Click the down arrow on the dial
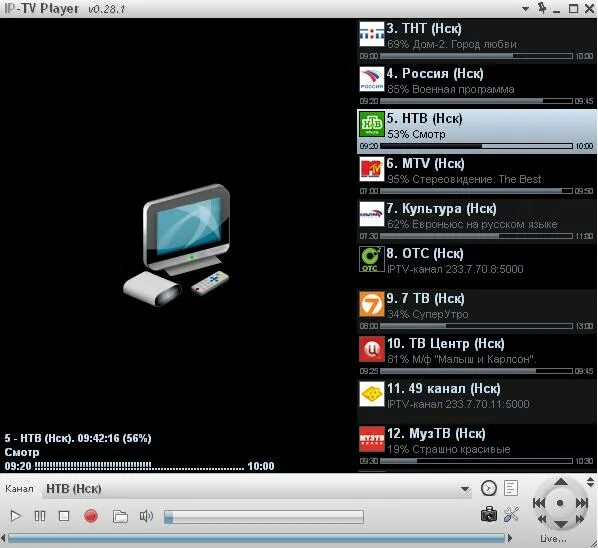 point(560,524)
